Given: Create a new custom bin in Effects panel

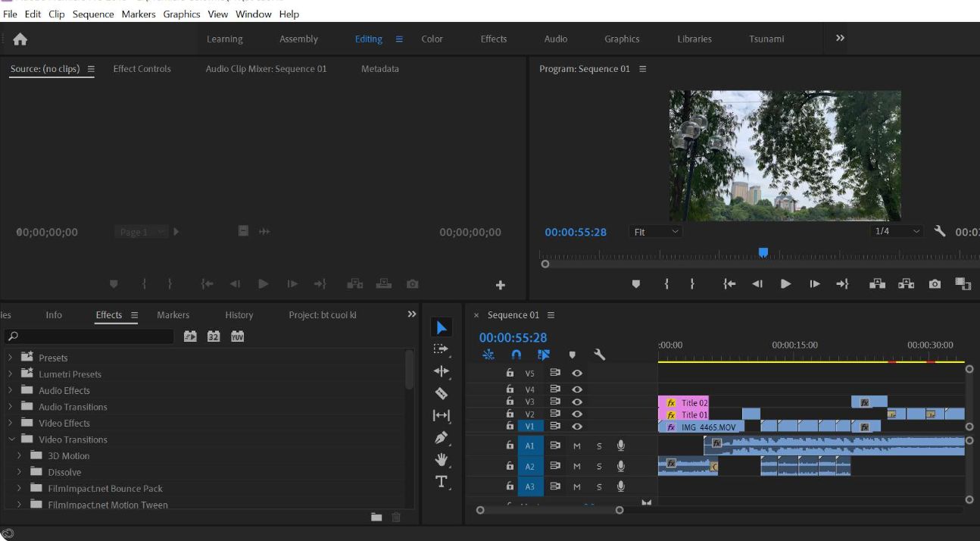Looking at the screenshot, I should click(x=376, y=517).
